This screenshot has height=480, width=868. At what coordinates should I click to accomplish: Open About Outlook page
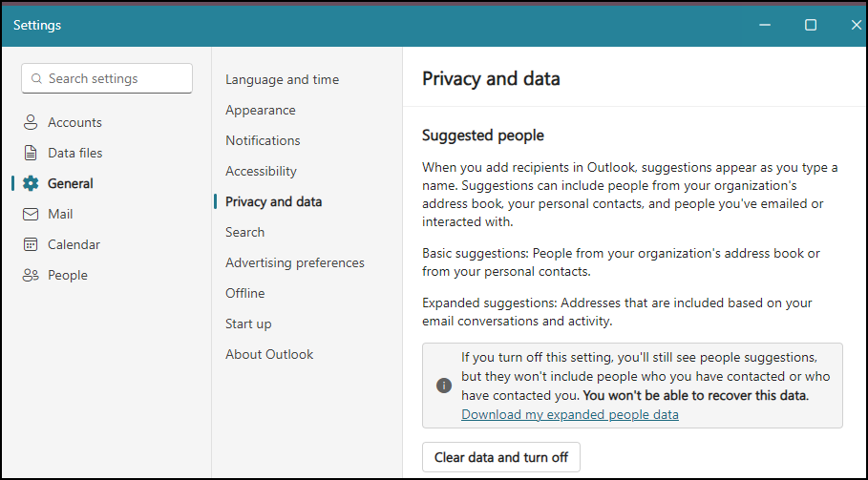pos(269,354)
